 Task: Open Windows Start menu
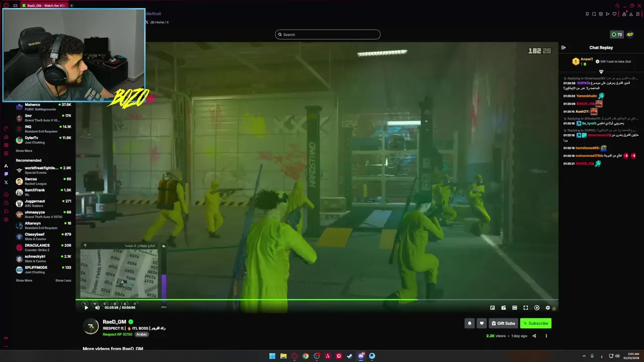(x=272, y=356)
